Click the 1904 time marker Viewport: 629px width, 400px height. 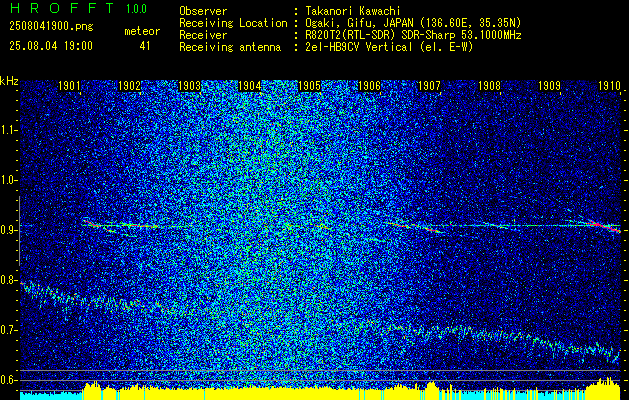[x=250, y=85]
